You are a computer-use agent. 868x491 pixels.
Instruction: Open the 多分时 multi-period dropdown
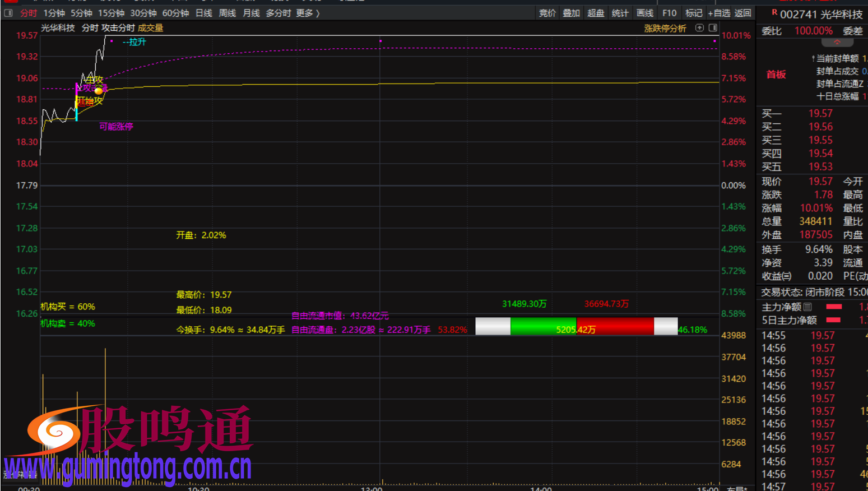click(x=278, y=13)
